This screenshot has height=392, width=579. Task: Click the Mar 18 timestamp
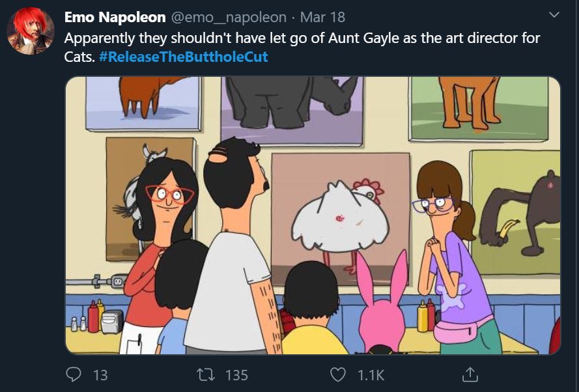coord(322,18)
